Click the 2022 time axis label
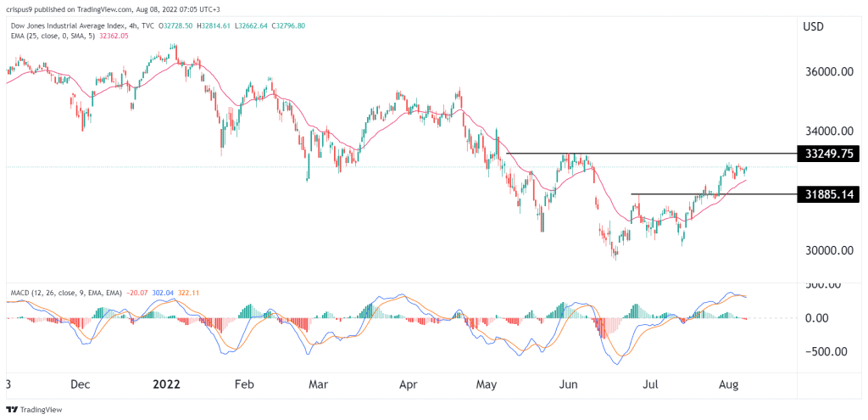The image size is (868, 420). (x=167, y=384)
